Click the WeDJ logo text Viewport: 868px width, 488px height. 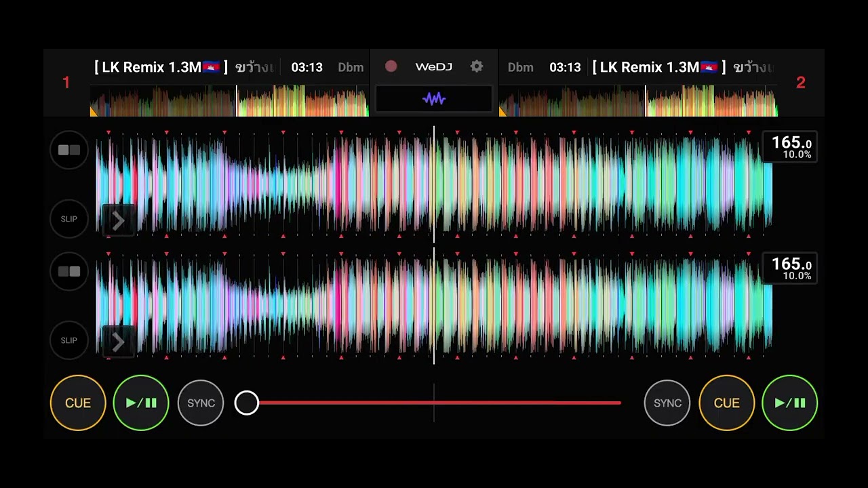coord(434,66)
